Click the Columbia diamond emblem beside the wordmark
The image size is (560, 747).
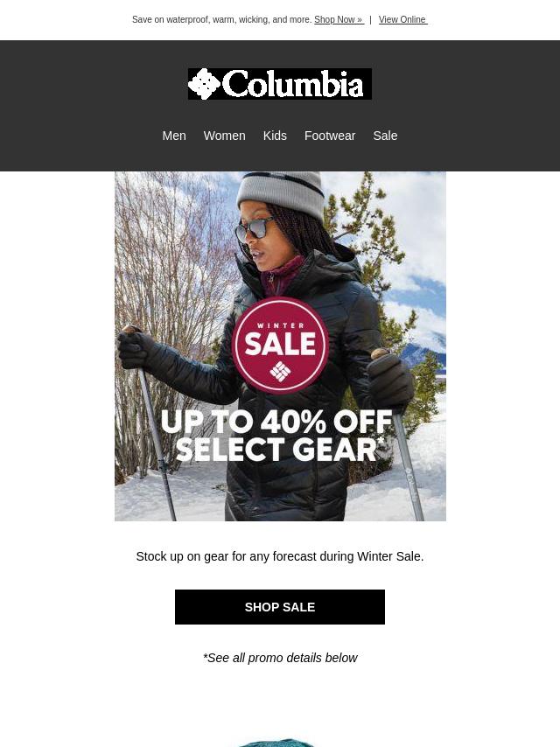[x=204, y=84]
